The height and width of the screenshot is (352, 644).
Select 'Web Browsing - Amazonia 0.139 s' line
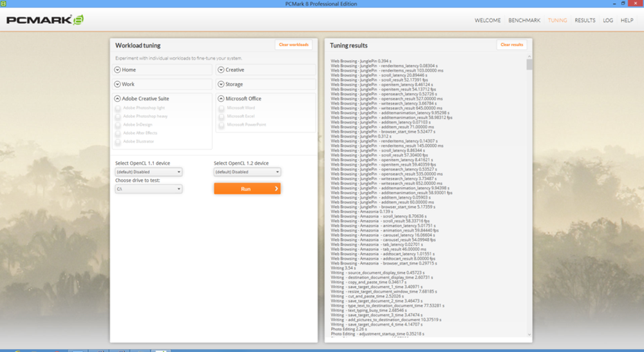(x=361, y=211)
